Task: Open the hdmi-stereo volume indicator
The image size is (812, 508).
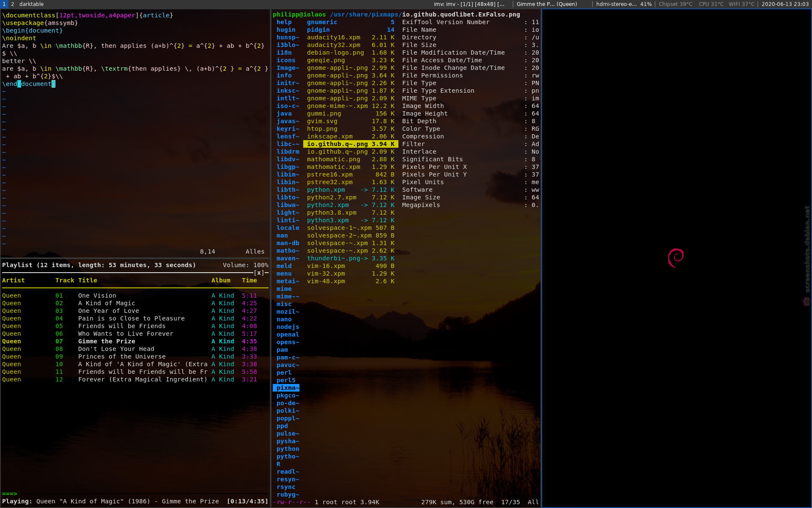Action: (624, 4)
